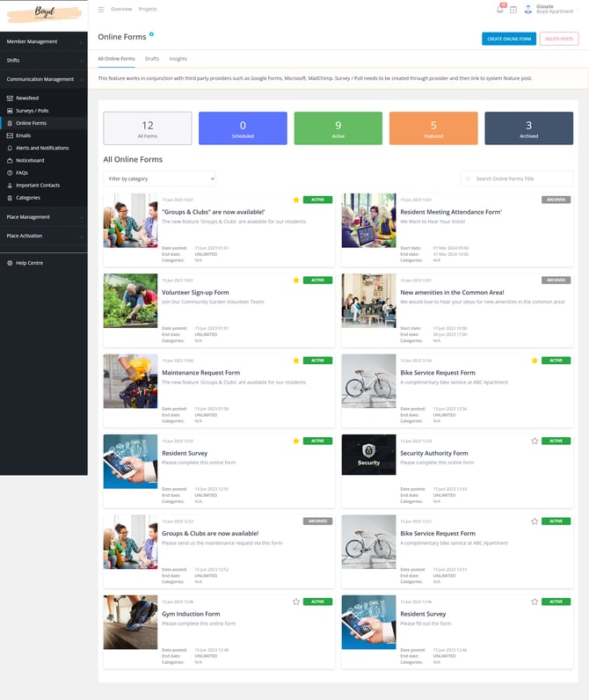Click the Boyd Apartment logo
This screenshot has height=700, width=589.
(44, 13)
